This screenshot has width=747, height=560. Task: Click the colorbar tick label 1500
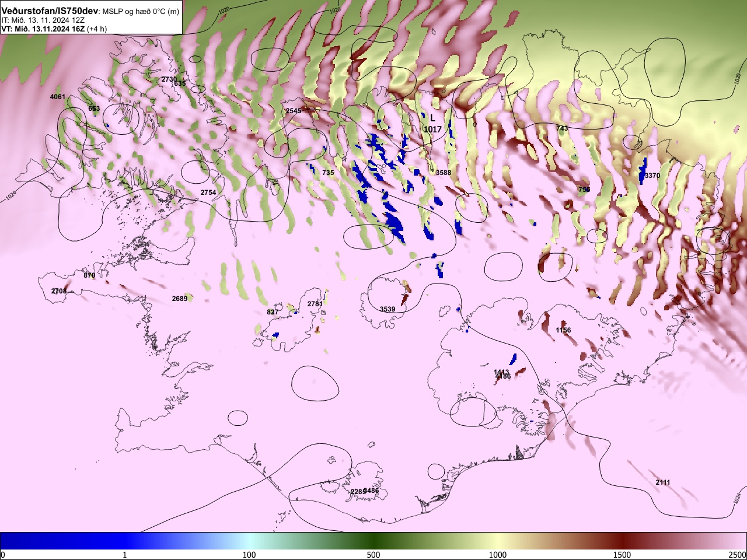tap(622, 555)
